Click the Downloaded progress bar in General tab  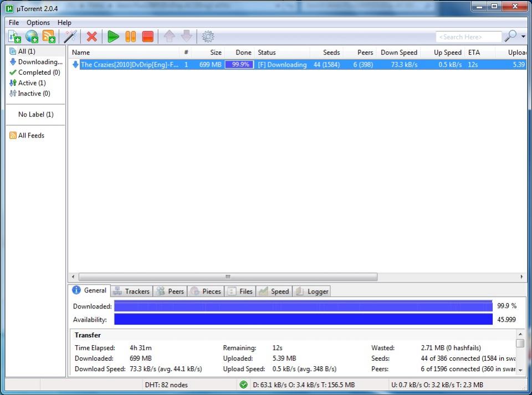(303, 306)
